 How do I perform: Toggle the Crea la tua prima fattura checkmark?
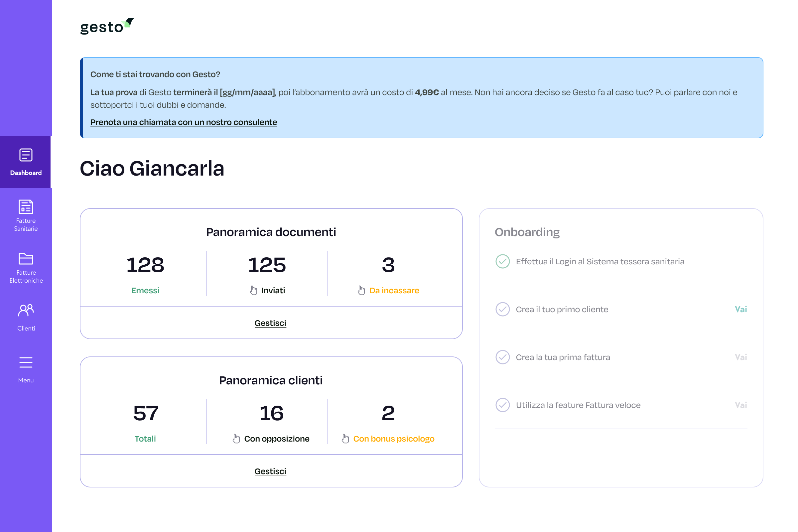[502, 357]
